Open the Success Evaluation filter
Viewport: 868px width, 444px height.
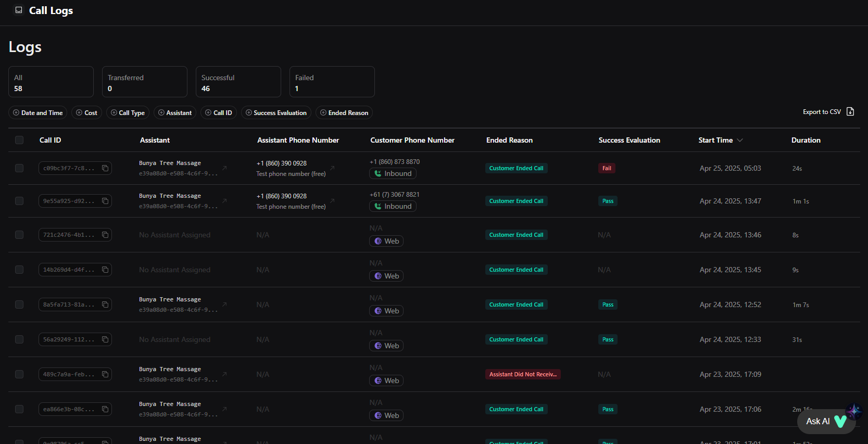coord(276,113)
